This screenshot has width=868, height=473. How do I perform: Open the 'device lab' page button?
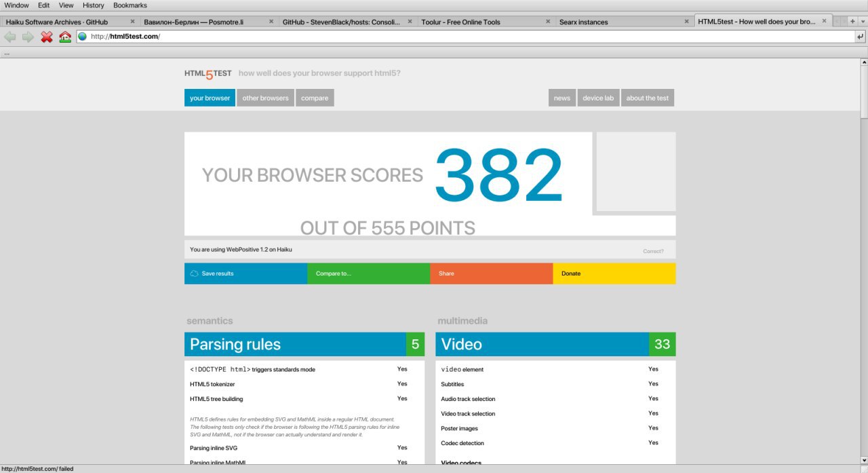coord(598,98)
